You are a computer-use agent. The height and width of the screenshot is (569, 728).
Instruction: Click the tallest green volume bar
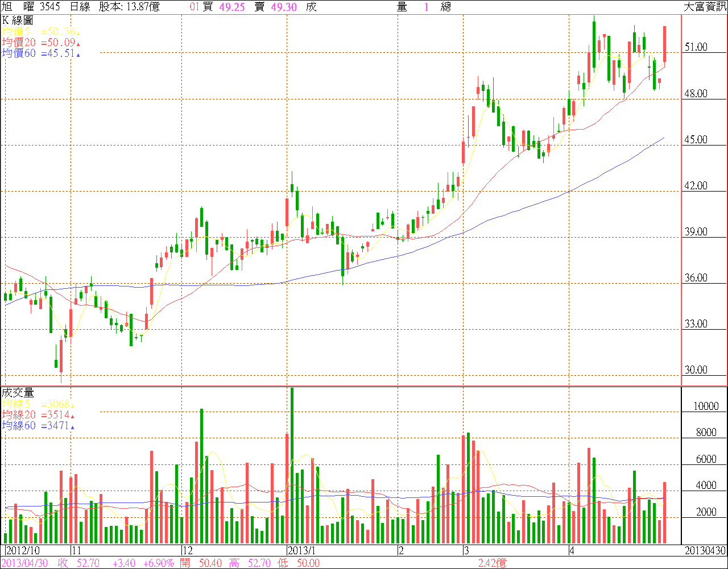tap(292, 466)
